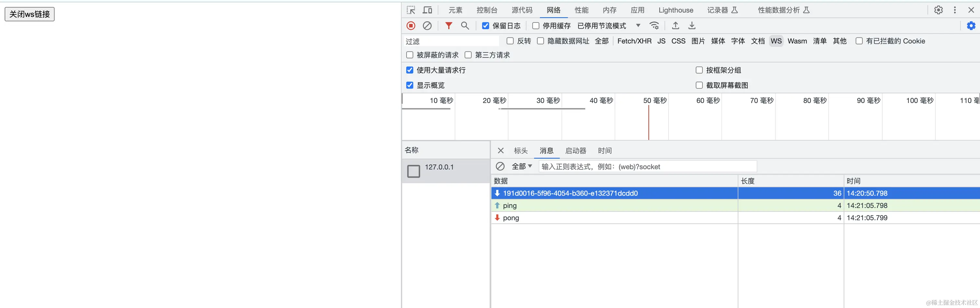Close the DevTools panel
Image resolution: width=980 pixels, height=308 pixels.
tap(971, 10)
